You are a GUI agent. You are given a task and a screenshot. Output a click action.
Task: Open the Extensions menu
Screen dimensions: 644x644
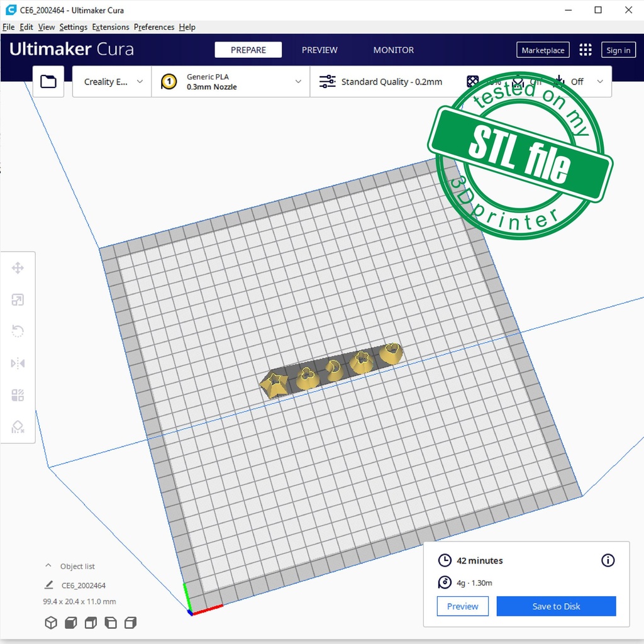coord(111,27)
